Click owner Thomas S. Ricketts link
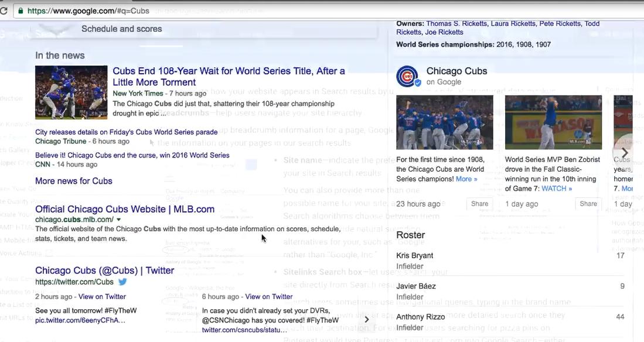644x342 pixels. pos(456,24)
